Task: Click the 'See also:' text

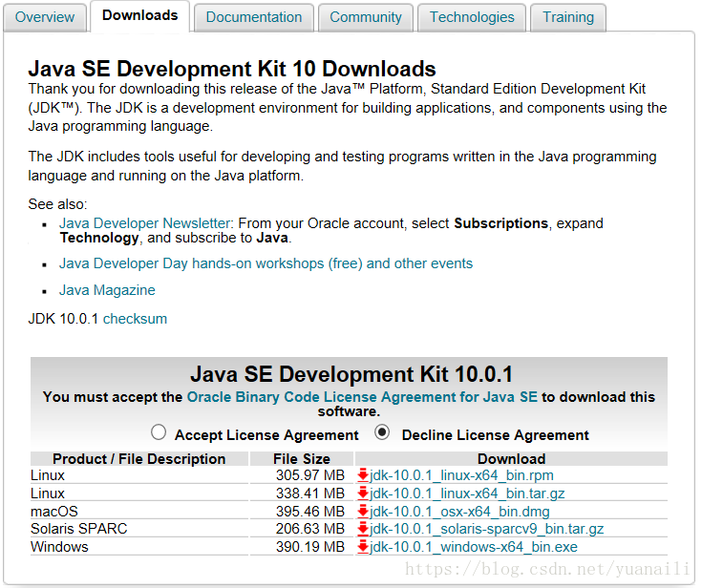Action: 57,204
